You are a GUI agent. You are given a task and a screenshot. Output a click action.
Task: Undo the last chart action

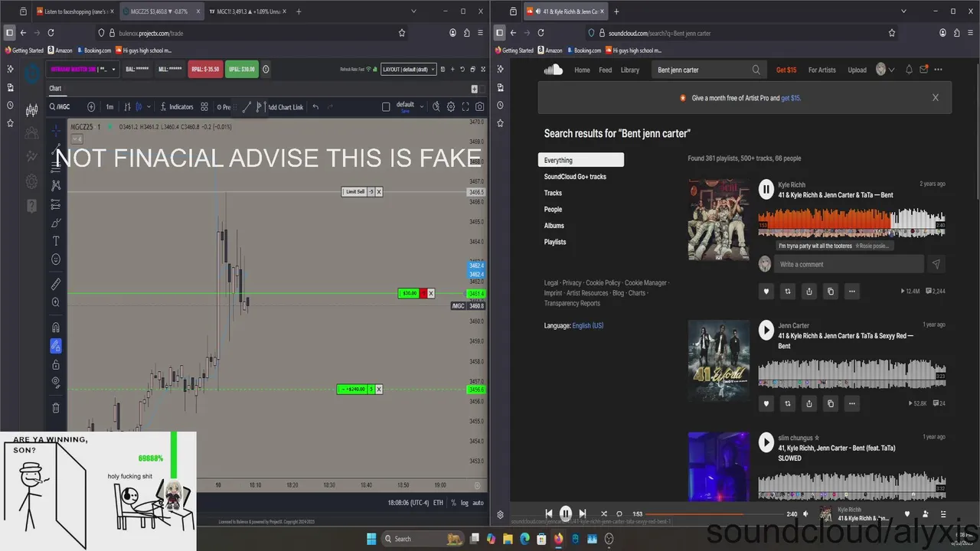tap(315, 107)
